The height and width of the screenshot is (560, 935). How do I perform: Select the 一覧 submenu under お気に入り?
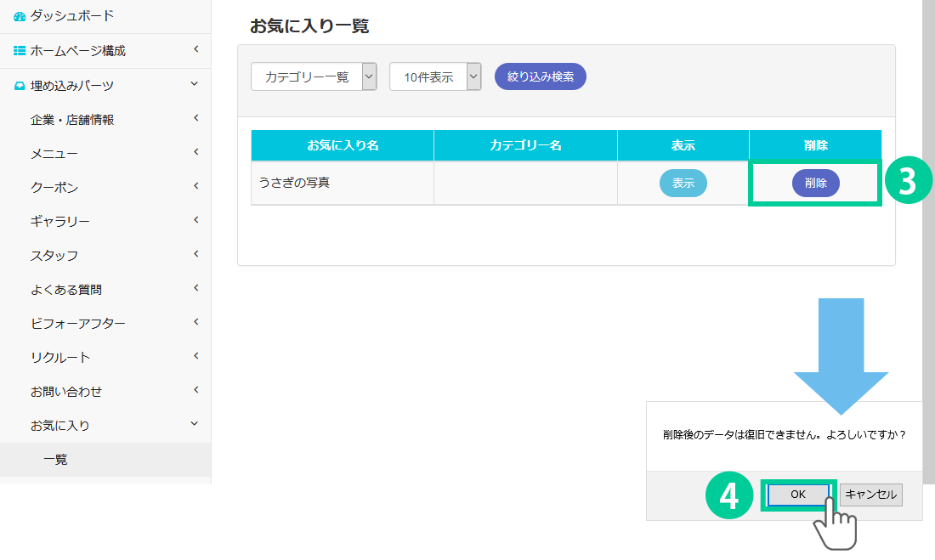tap(55, 460)
